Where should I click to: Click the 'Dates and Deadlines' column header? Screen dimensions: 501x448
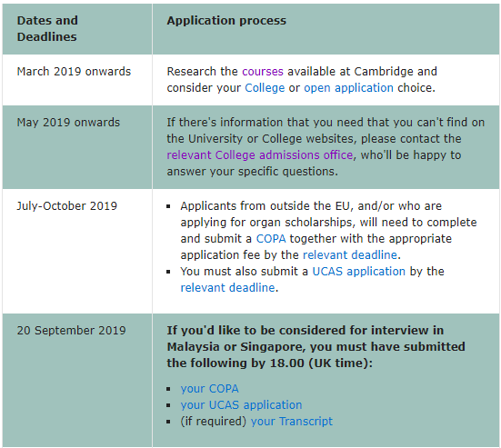tap(47, 29)
